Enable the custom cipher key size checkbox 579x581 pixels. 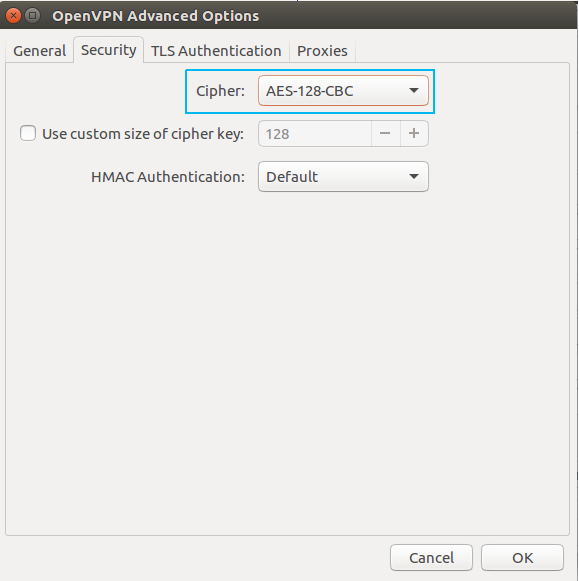click(28, 133)
